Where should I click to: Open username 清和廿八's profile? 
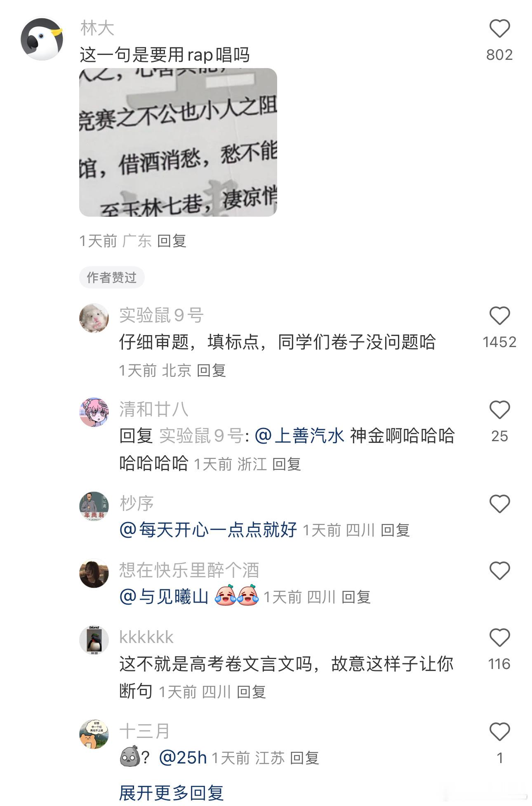tap(154, 409)
